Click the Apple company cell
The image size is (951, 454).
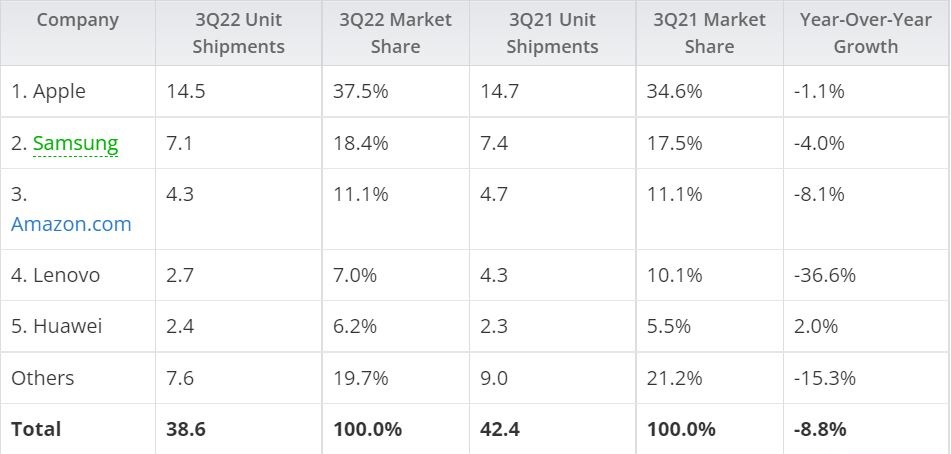pyautogui.click(x=48, y=91)
